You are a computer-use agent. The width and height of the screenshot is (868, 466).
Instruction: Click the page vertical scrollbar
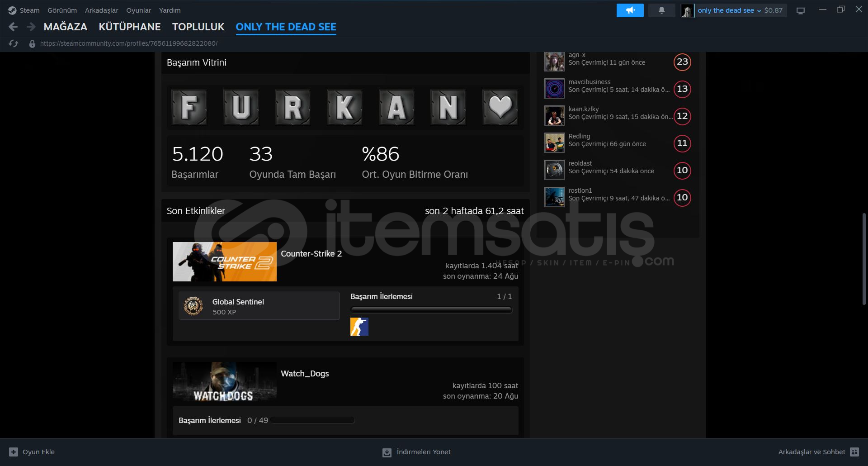point(864,259)
